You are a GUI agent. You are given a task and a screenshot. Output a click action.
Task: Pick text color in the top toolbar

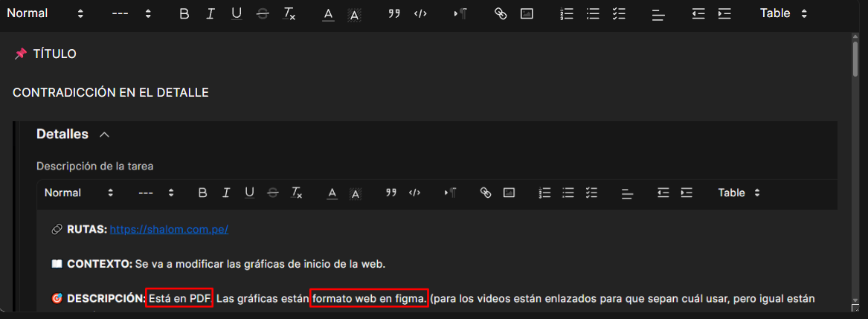(328, 13)
